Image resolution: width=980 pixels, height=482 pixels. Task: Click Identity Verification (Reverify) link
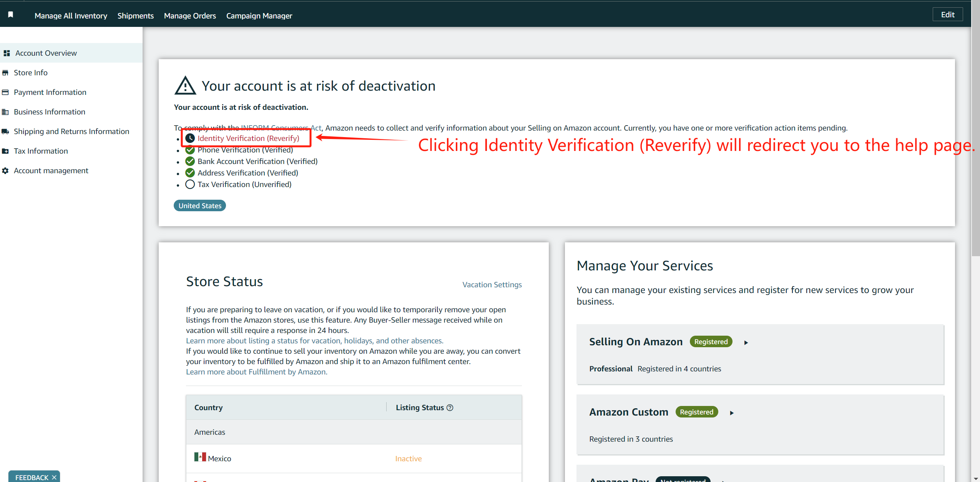(248, 138)
